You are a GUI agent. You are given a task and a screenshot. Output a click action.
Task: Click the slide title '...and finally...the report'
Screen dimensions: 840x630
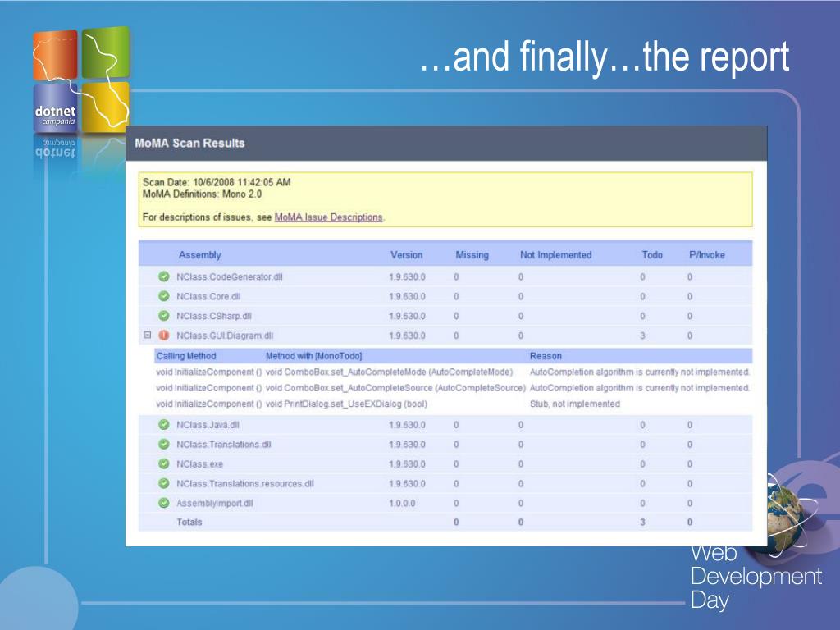(x=605, y=57)
